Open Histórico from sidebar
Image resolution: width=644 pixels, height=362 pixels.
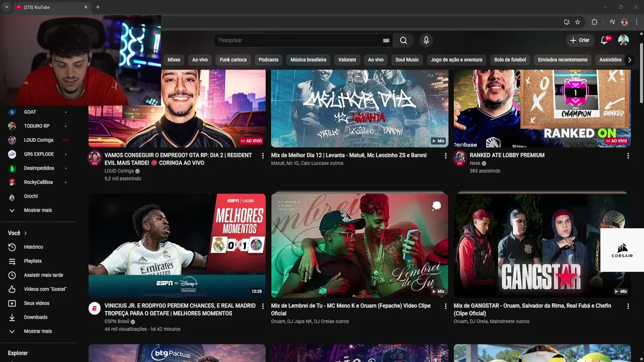(38, 247)
